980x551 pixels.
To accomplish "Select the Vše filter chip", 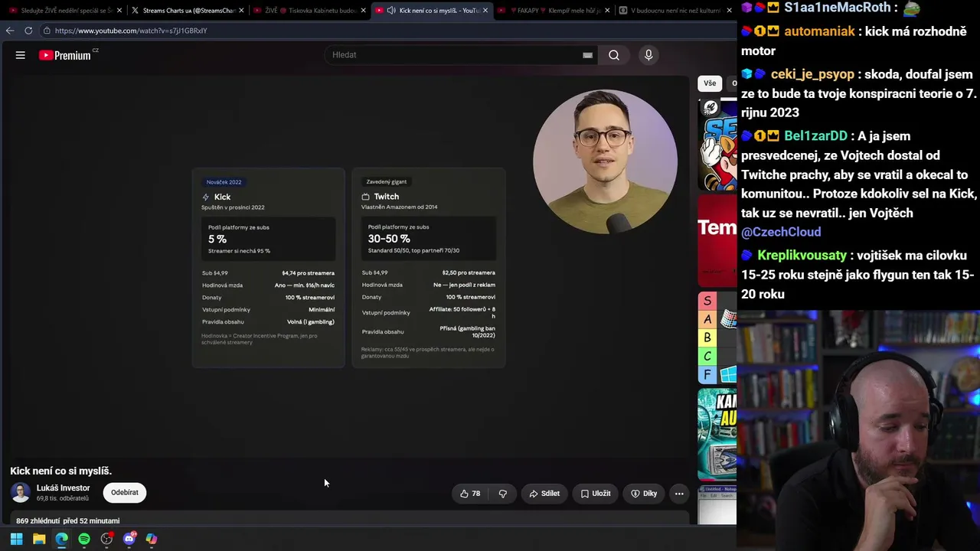I will (x=710, y=83).
